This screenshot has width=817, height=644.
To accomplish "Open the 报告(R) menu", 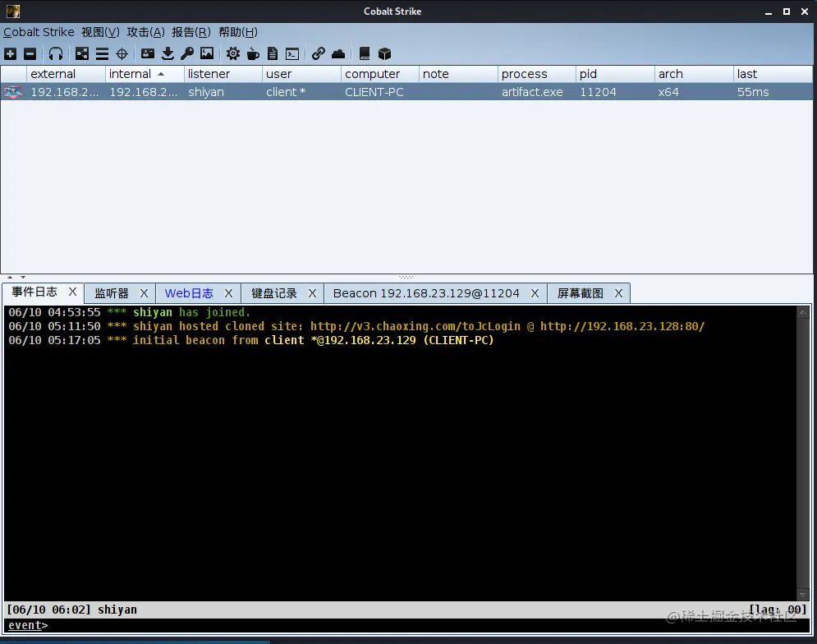I will coord(191,32).
